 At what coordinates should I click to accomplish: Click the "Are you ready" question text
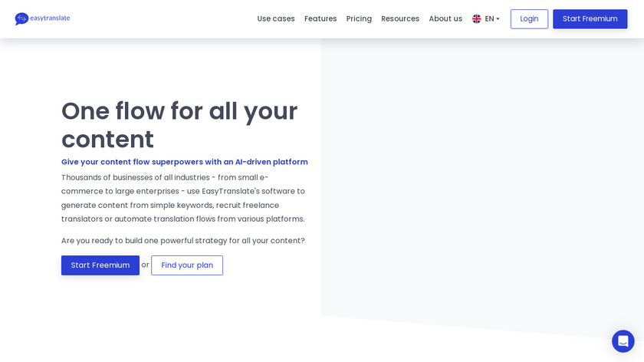183,241
